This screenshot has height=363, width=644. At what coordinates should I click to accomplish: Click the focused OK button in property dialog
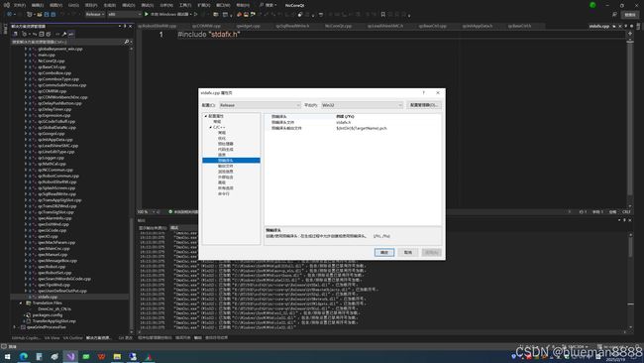[384, 253]
